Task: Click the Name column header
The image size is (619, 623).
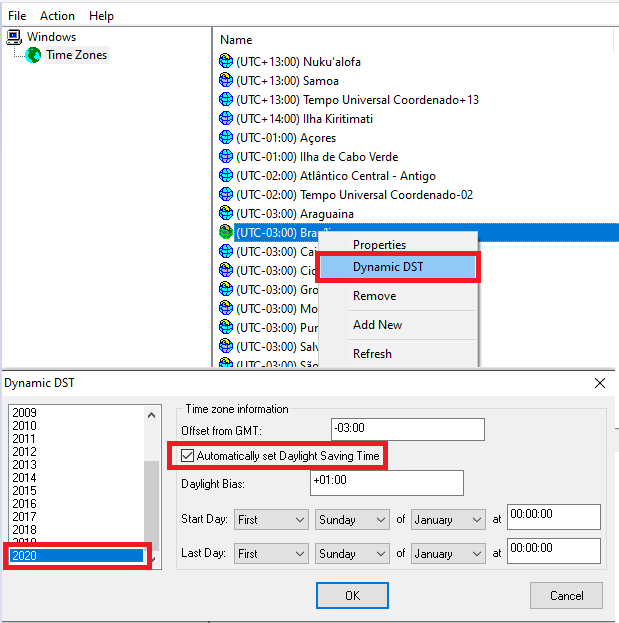Action: 236,40
